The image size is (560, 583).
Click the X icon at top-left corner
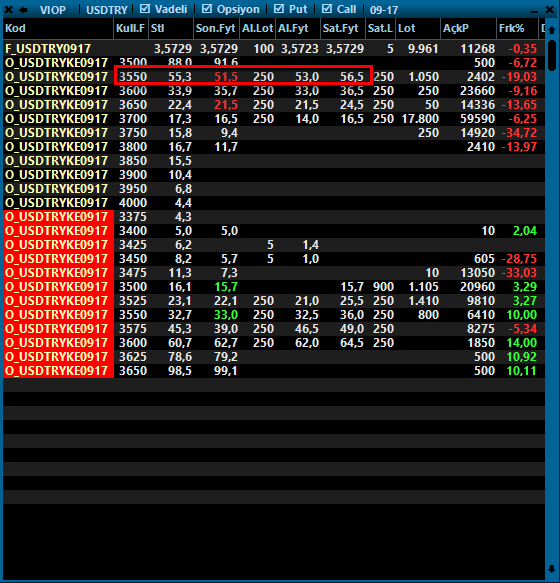coord(9,9)
